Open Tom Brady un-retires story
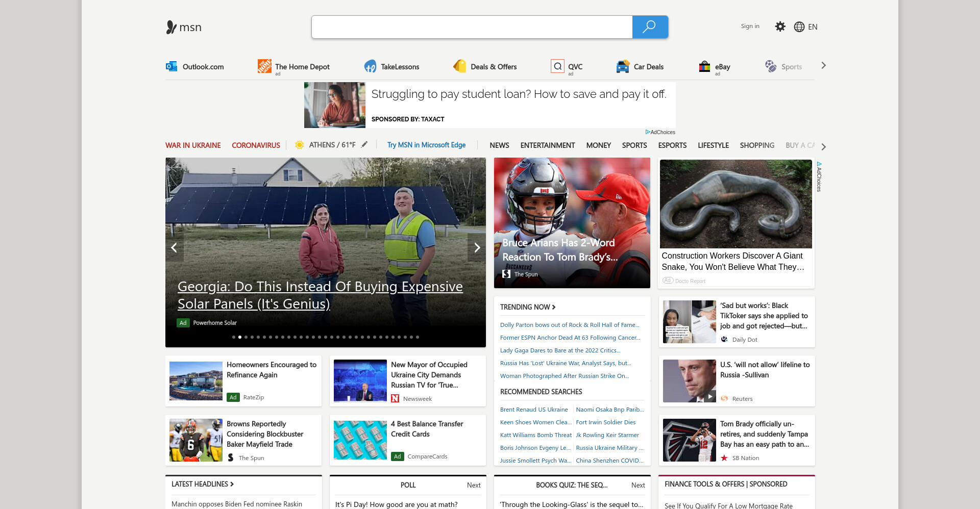 click(x=737, y=440)
